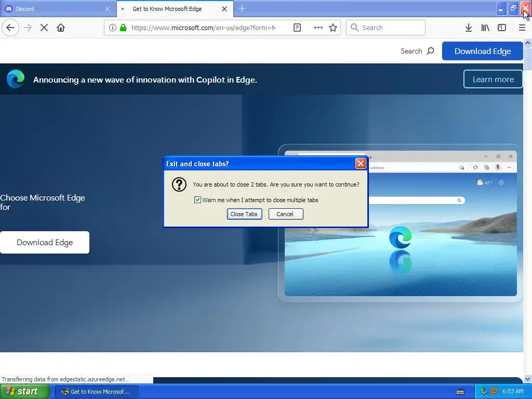The height and width of the screenshot is (399, 532).
Task: Open the downloads panel
Action: tap(469, 28)
